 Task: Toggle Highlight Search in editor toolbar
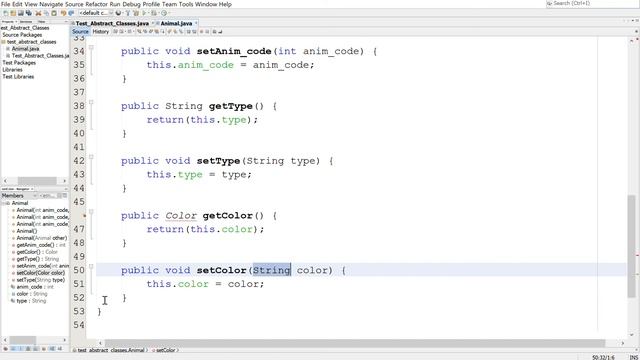click(x=157, y=31)
